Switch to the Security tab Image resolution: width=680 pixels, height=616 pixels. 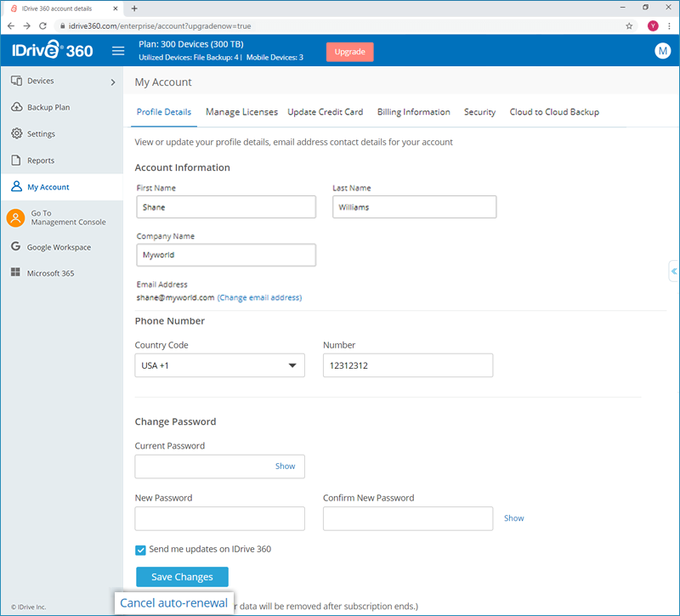pyautogui.click(x=479, y=112)
